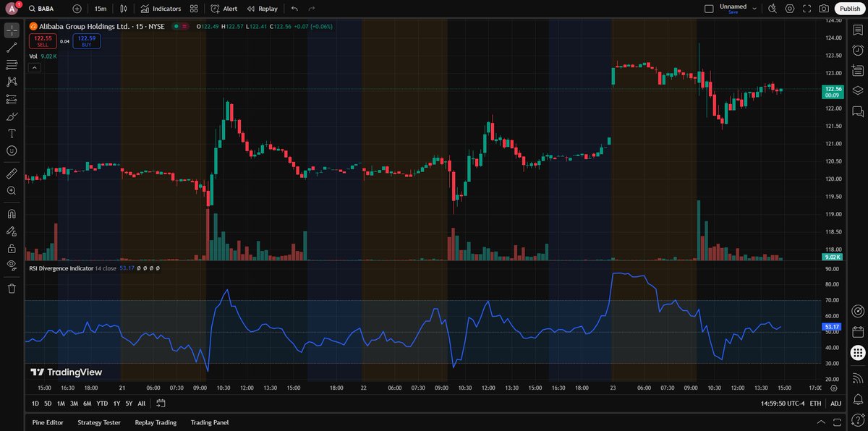Select the 5D date range
Viewport: 868px width, 431px height.
click(48, 404)
